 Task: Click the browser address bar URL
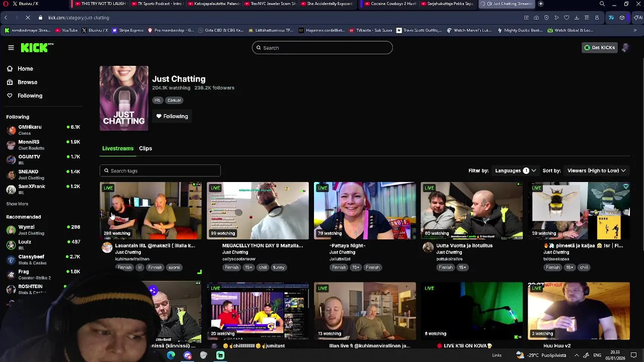click(x=78, y=18)
